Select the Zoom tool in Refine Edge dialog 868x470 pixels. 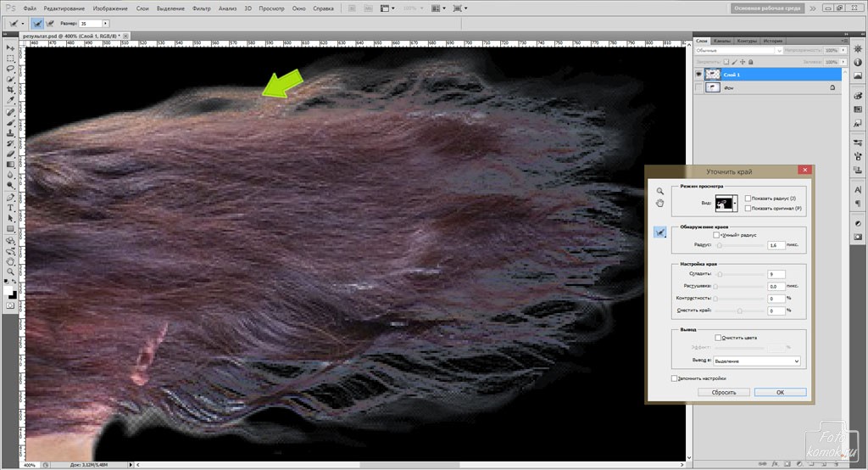[659, 191]
